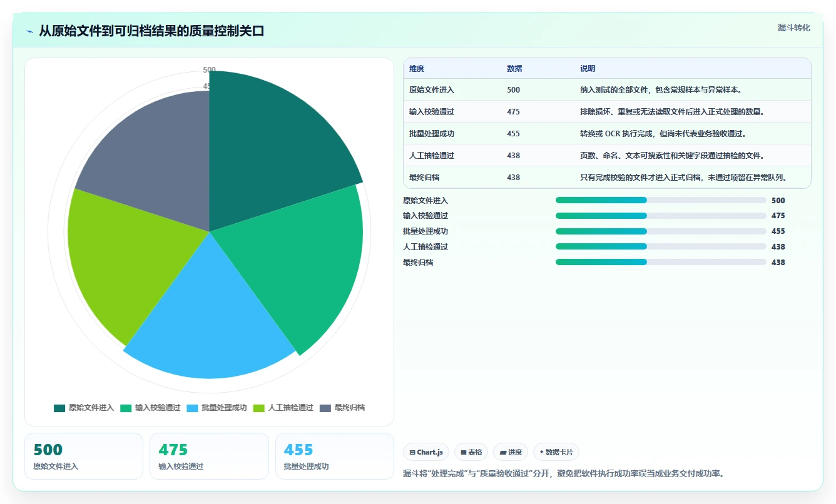Click the 最终归档 legend label
This screenshot has height=504, width=836.
350,408
